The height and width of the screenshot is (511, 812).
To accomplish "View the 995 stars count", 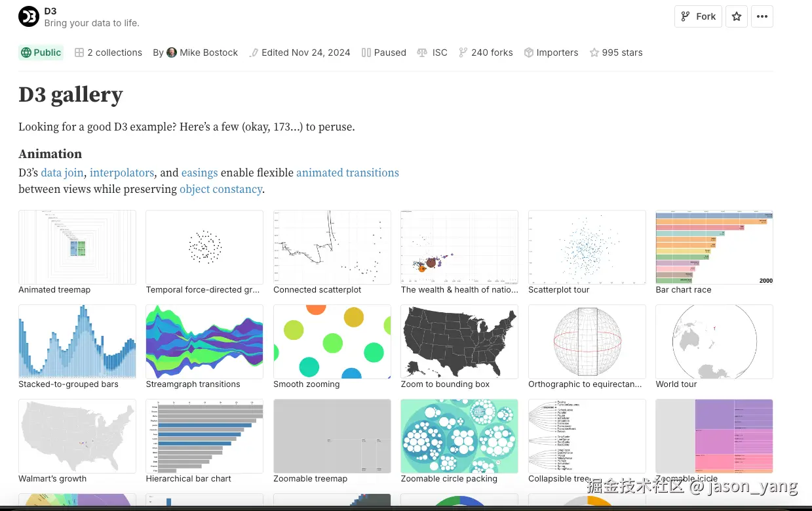I will pos(616,52).
